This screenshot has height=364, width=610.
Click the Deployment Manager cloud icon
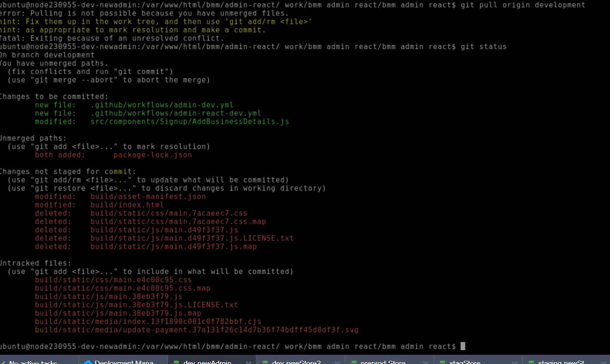click(x=88, y=363)
